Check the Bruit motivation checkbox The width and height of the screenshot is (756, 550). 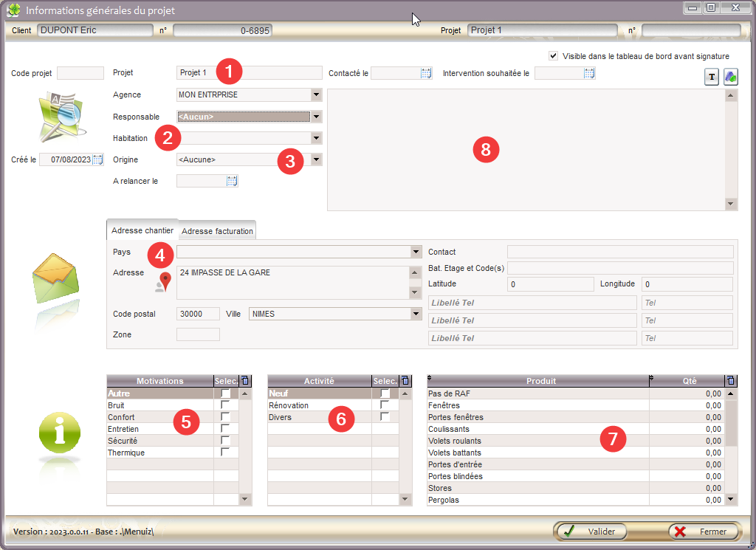point(225,405)
